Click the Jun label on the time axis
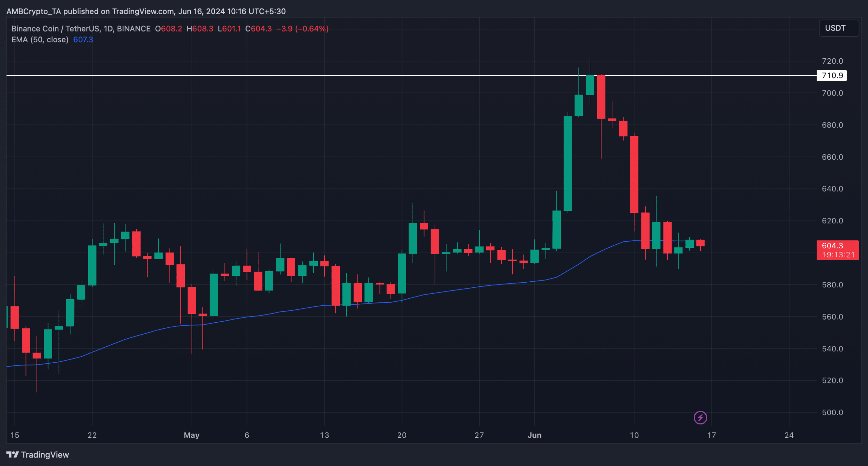Screen dimensions: 868x466 click(534, 435)
